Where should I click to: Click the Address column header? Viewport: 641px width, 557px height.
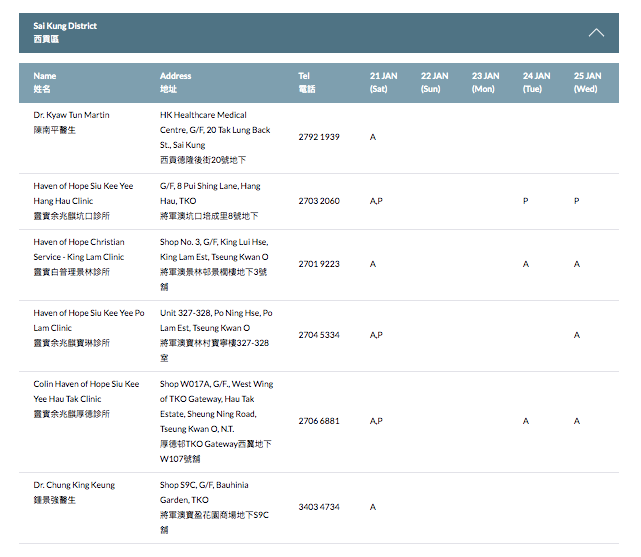(x=175, y=82)
